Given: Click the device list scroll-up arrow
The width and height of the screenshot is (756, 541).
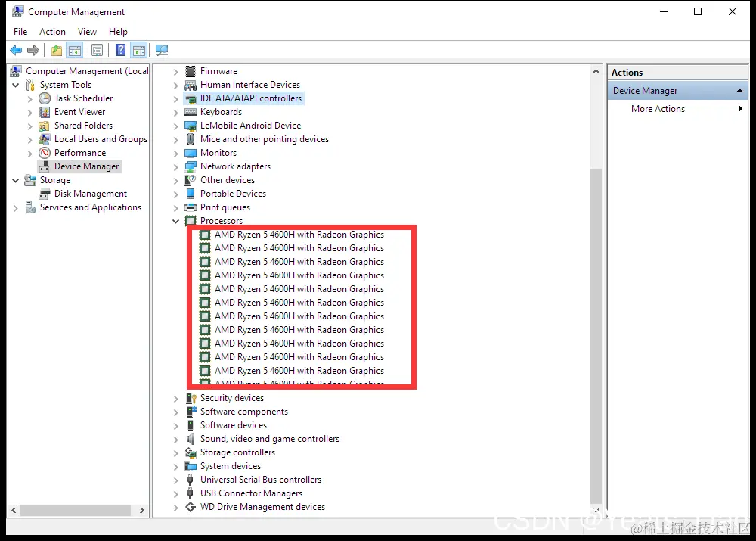Looking at the screenshot, I should click(x=596, y=71).
